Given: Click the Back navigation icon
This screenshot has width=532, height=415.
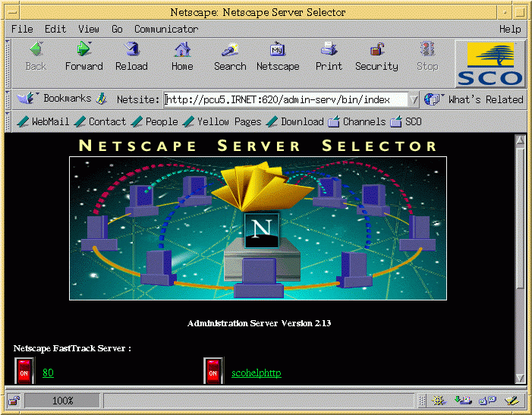Looking at the screenshot, I should pyautogui.click(x=36, y=49).
